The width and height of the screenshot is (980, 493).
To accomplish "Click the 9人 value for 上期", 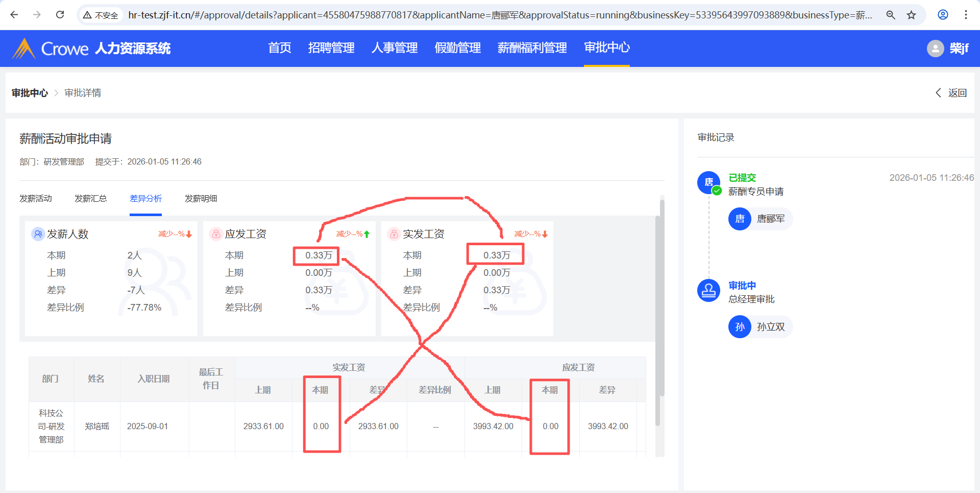I will point(134,273).
